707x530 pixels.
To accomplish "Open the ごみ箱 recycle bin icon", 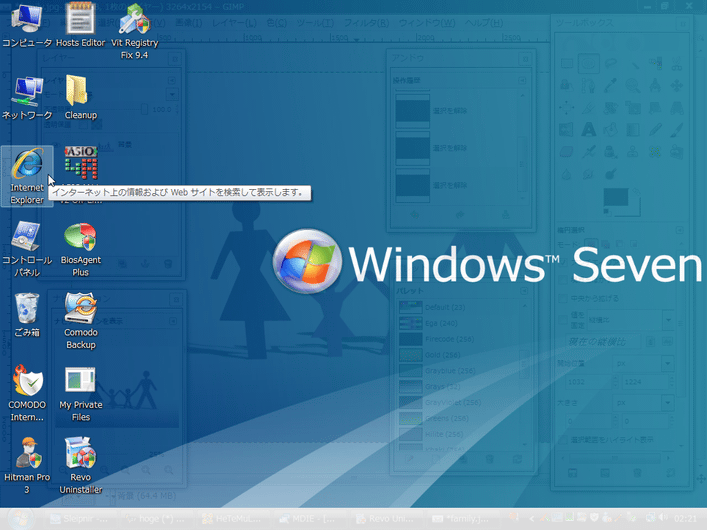I will click(27, 315).
